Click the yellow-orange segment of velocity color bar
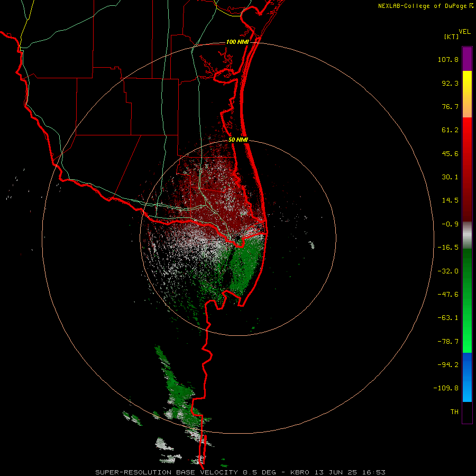The height and width of the screenshot is (476, 476). [467, 94]
